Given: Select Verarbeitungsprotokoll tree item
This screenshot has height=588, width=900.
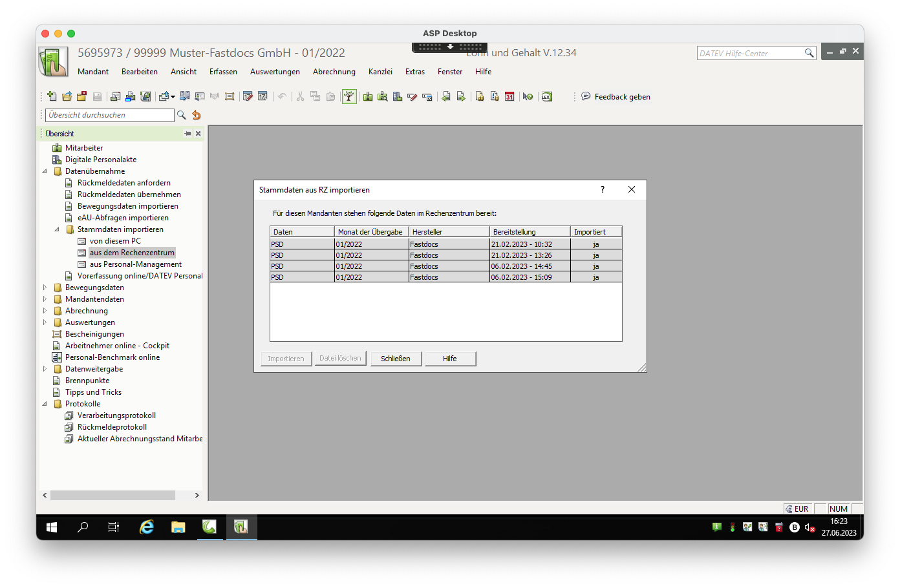Looking at the screenshot, I should coord(116,415).
